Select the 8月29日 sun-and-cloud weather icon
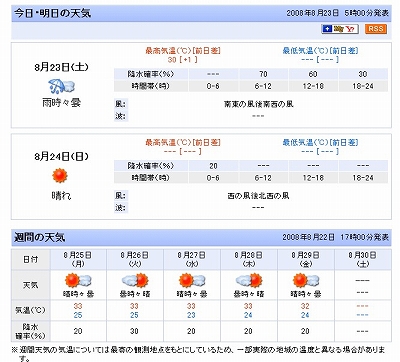 [306, 280]
